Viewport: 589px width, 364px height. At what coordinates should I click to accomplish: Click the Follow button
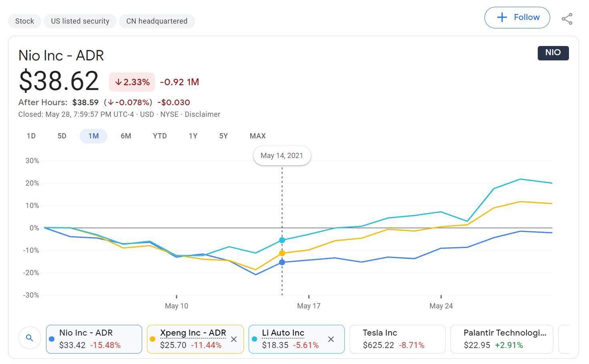click(517, 18)
